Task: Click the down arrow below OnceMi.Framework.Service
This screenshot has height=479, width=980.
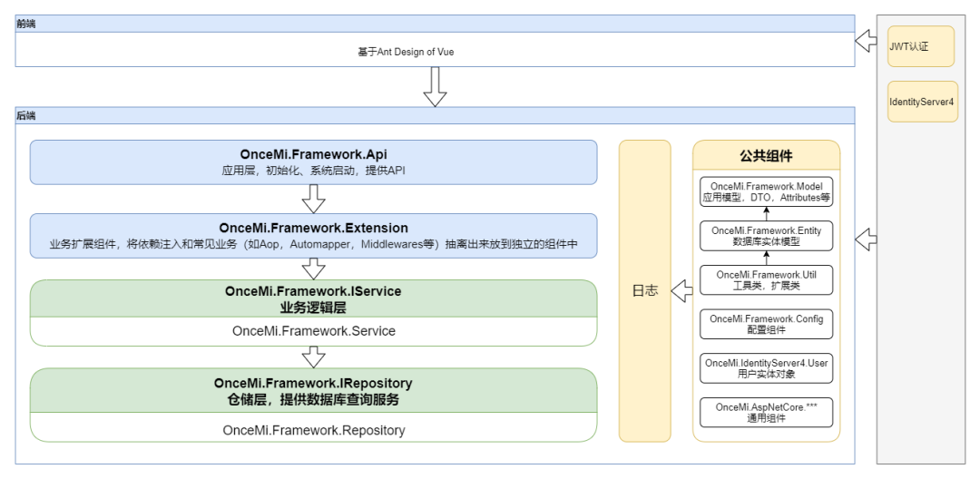Action: (313, 357)
